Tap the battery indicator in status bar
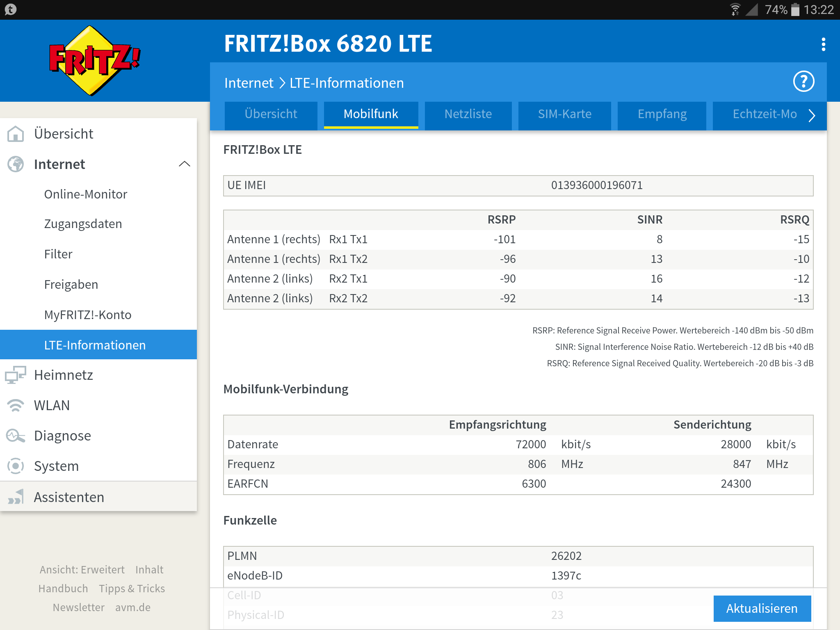Screen dimensions: 840x630 795,9
